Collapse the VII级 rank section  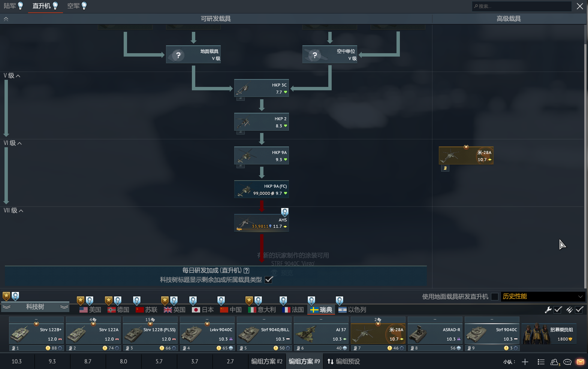coord(13,211)
